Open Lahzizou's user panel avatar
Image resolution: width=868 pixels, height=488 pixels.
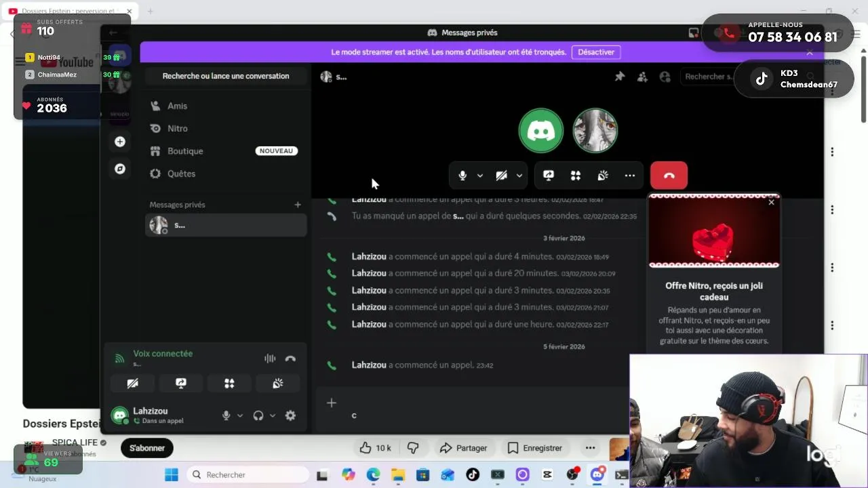[x=120, y=415]
